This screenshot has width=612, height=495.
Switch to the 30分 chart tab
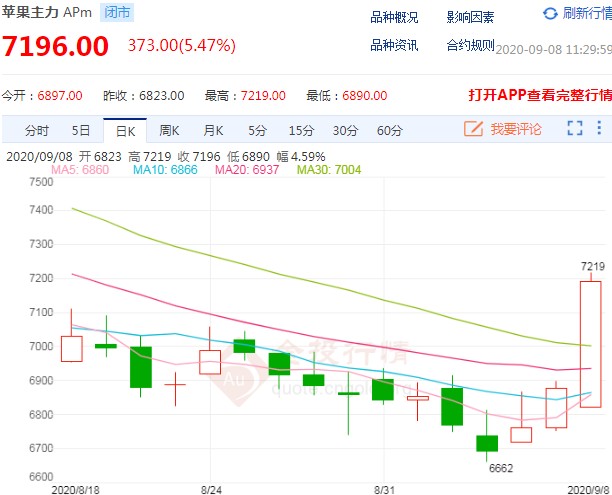(345, 130)
